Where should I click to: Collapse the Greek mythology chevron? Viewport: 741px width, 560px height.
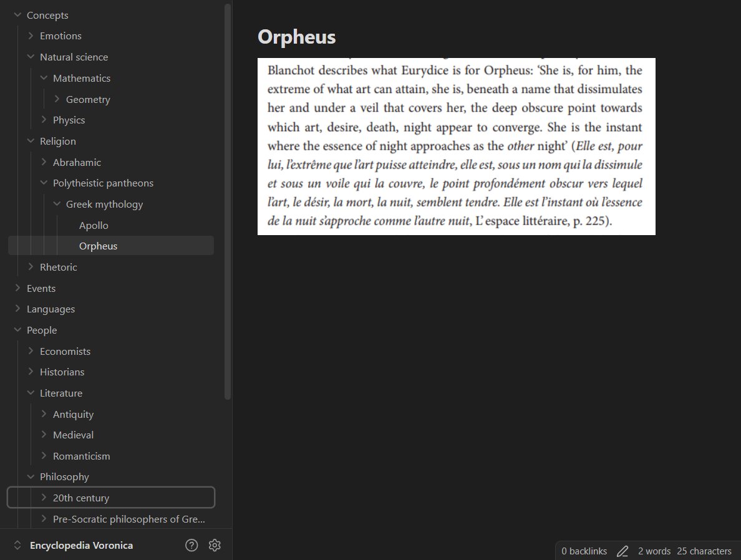(57, 204)
